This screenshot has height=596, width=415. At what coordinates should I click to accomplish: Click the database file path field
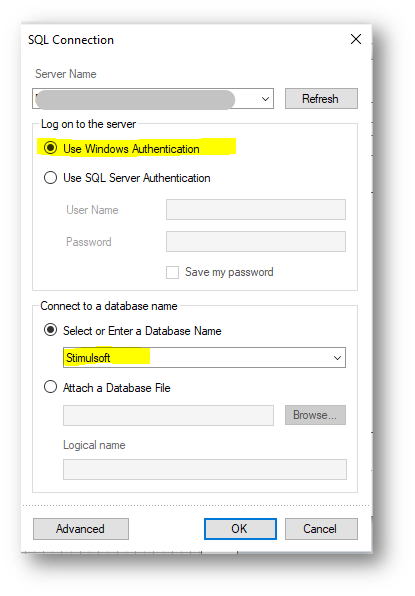[168, 415]
